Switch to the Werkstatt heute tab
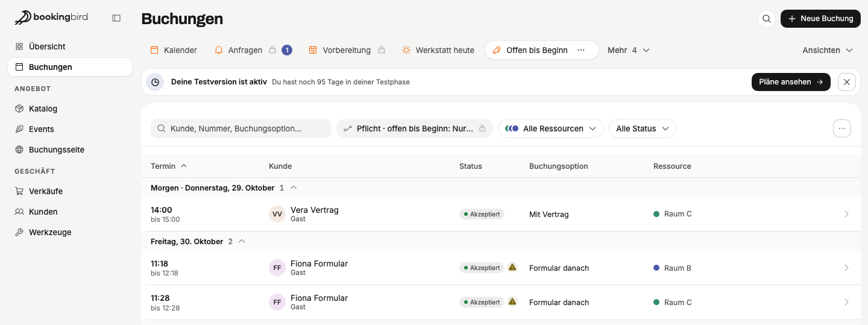Viewport: 868px width, 325px height. point(438,50)
